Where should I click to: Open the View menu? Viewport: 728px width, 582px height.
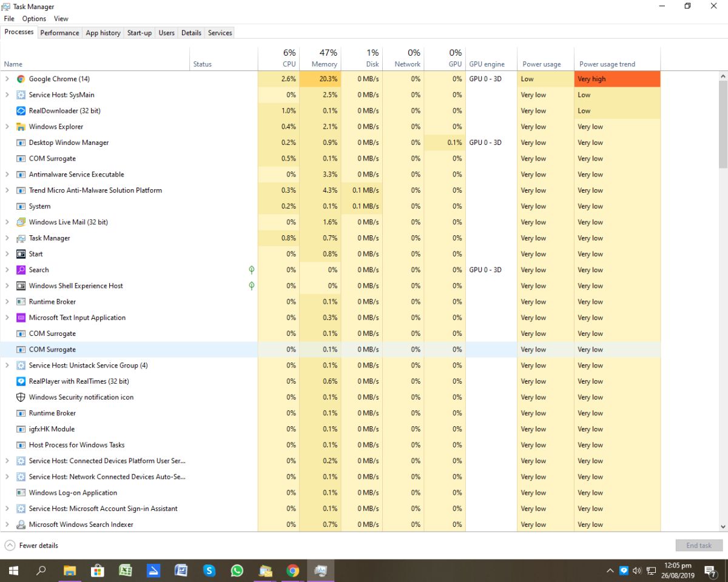[x=61, y=19]
